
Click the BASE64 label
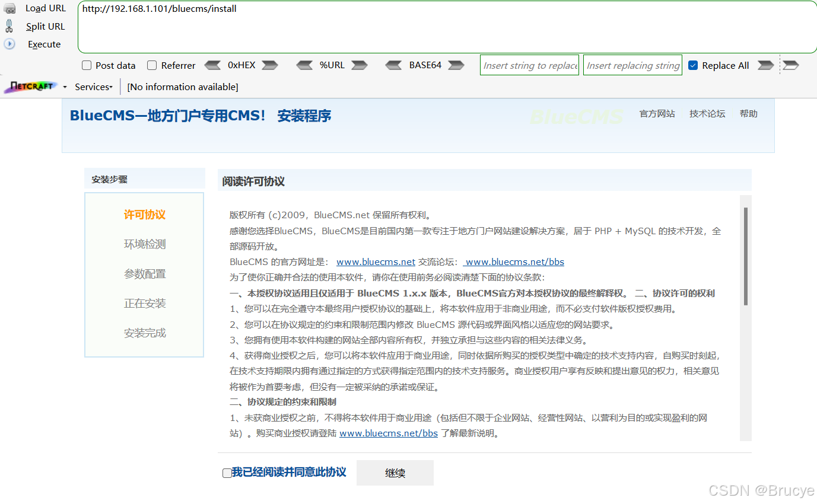point(425,65)
